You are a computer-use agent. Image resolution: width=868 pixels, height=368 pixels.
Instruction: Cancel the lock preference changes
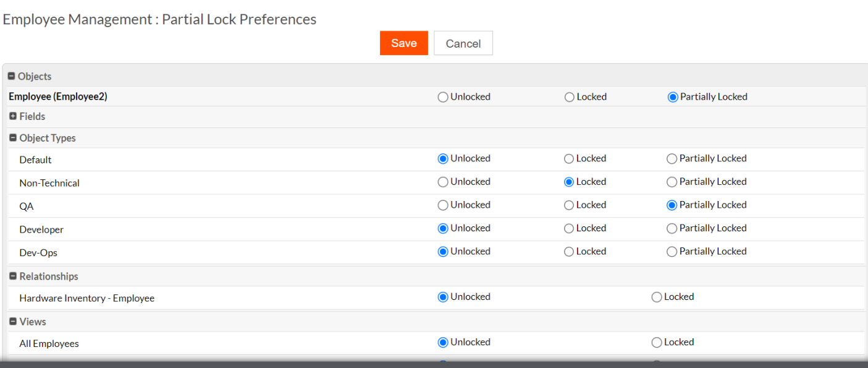(x=463, y=43)
